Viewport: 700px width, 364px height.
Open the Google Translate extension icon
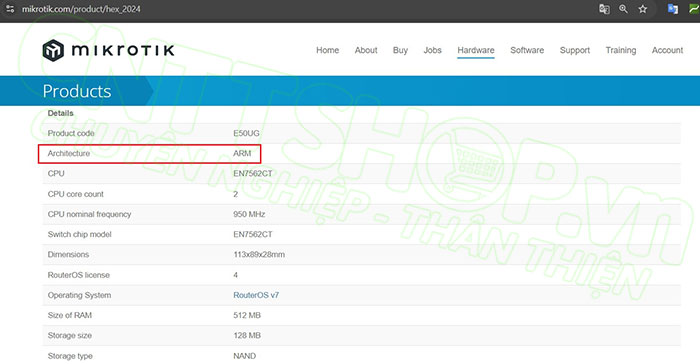tap(673, 9)
